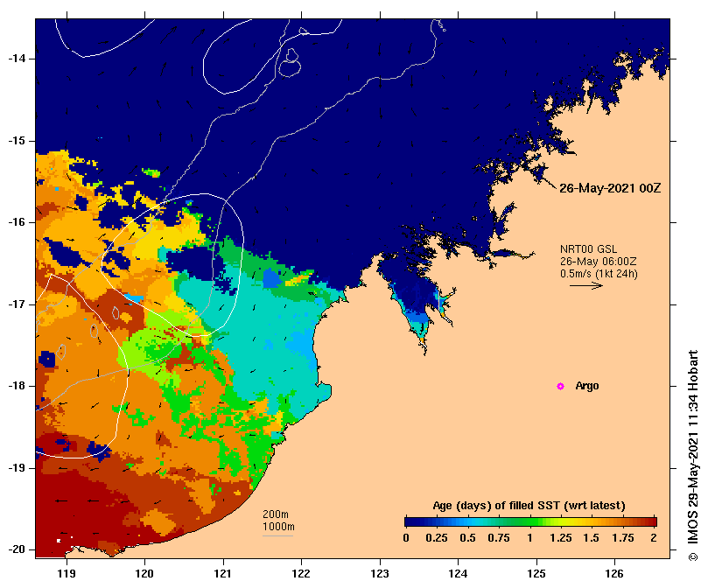Click the colorbar title Age of filled SST
The height and width of the screenshot is (588, 708).
point(529,506)
